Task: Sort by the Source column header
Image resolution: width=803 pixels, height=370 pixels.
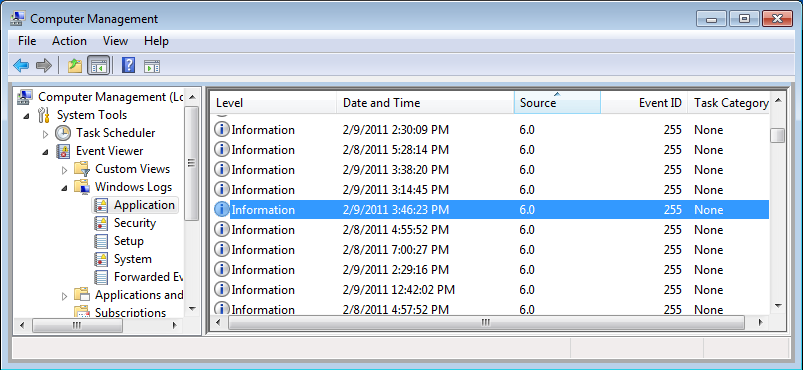Action: coord(557,102)
